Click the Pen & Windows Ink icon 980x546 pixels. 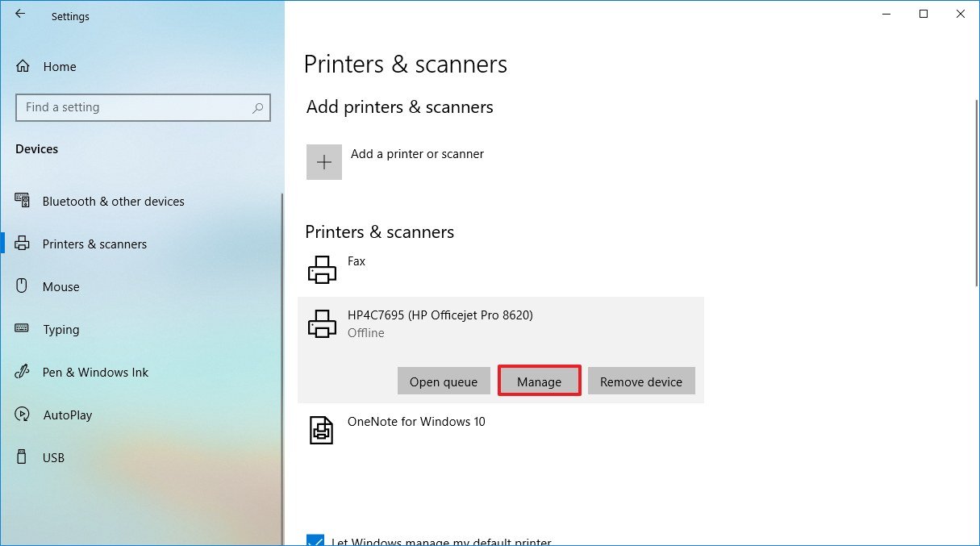point(23,372)
